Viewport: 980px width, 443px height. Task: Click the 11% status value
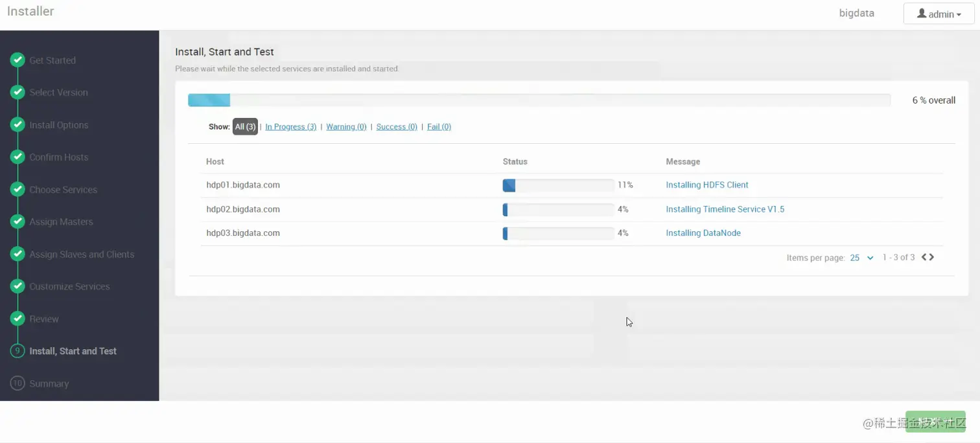click(625, 185)
